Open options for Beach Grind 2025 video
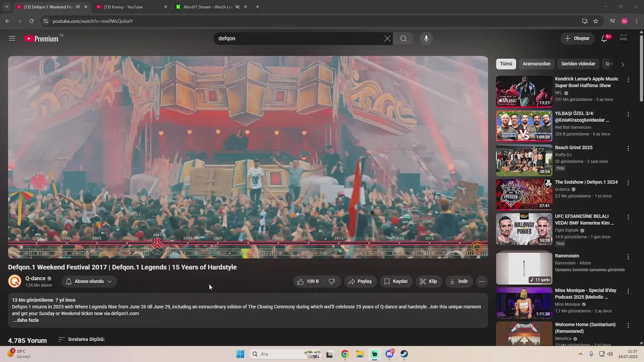Image resolution: width=644 pixels, height=362 pixels. pyautogui.click(x=628, y=148)
